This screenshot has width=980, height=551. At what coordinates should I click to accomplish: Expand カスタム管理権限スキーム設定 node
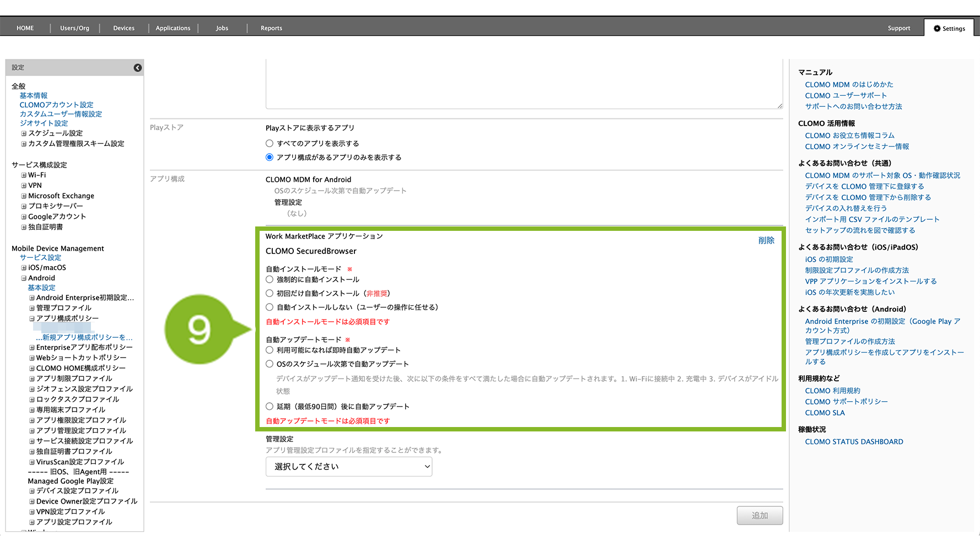click(x=24, y=144)
